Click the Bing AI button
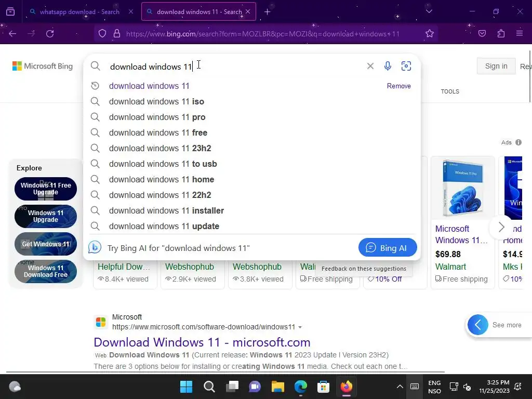This screenshot has height=399, width=532. (388, 248)
